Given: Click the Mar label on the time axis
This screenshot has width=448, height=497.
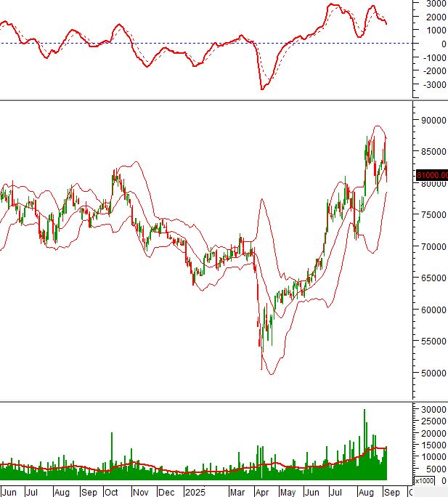Looking at the screenshot, I should click(237, 492).
